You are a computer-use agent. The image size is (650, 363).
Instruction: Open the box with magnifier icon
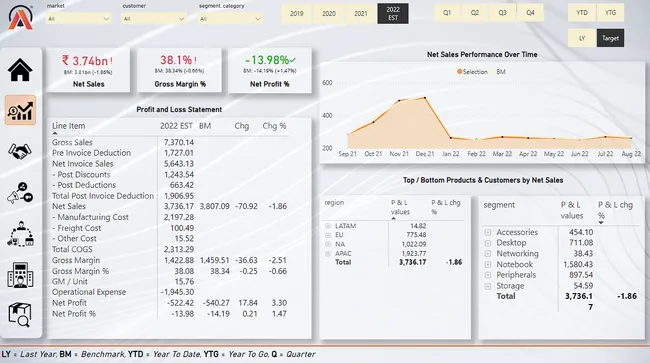pyautogui.click(x=19, y=315)
